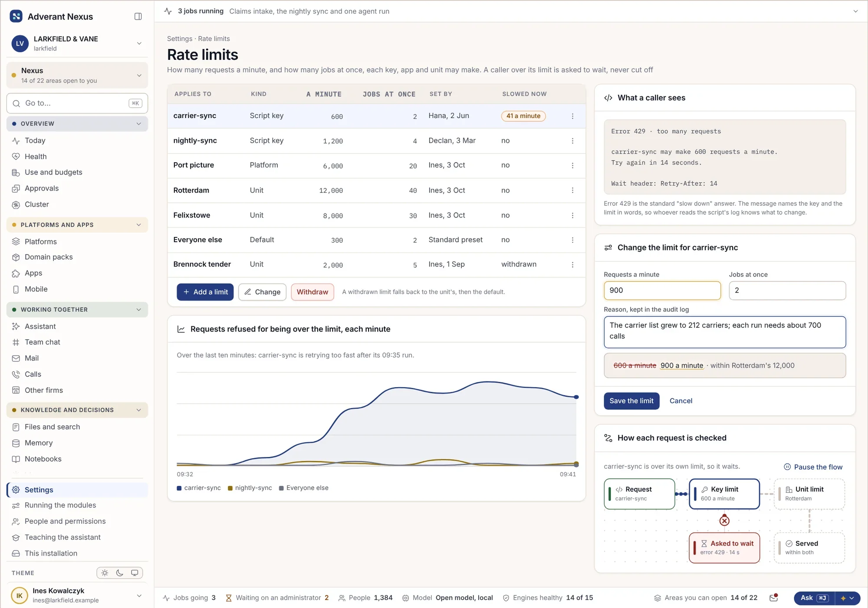Image resolution: width=868 pixels, height=608 pixels.
Task: Click the Adverant Nexus logo
Action: (16, 16)
